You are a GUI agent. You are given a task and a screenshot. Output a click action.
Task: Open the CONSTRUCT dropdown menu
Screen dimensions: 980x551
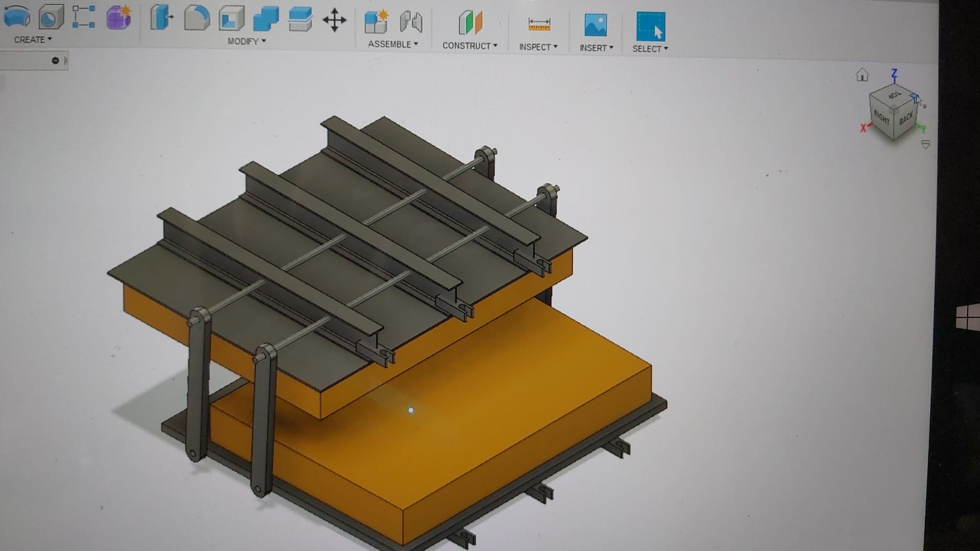(x=470, y=46)
